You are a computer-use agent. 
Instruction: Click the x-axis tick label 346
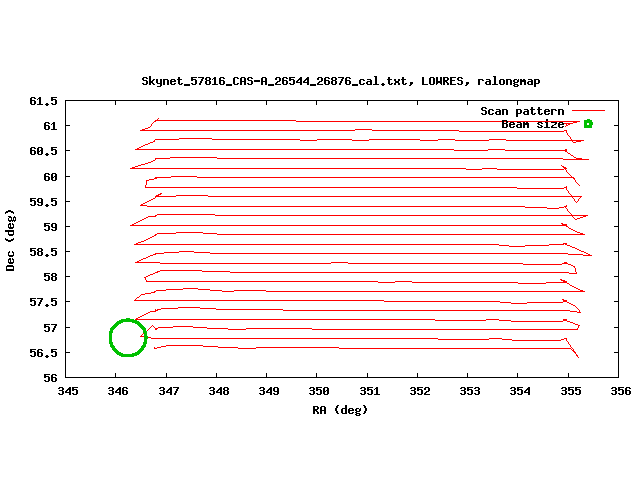(x=118, y=391)
